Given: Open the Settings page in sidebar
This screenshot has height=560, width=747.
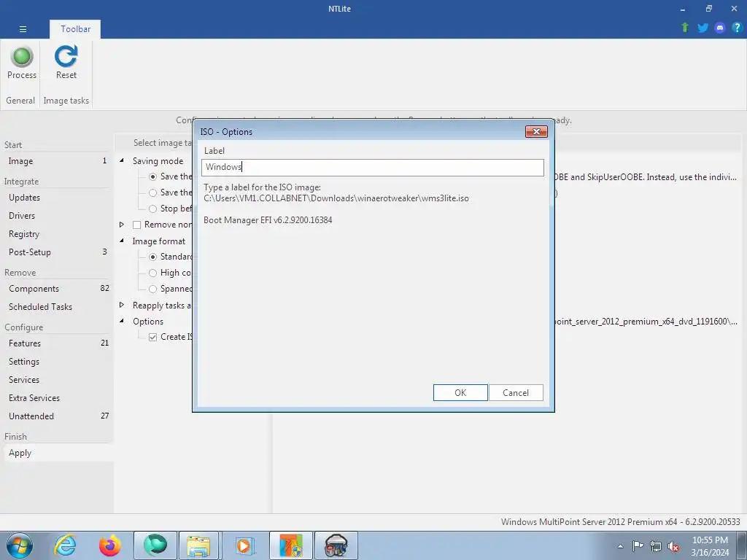Looking at the screenshot, I should [x=57, y=362].
